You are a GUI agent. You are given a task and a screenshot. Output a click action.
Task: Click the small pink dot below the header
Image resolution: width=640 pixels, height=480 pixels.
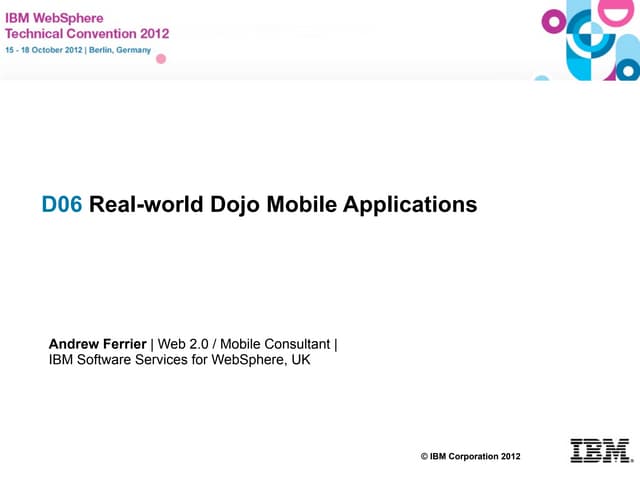(160, 59)
